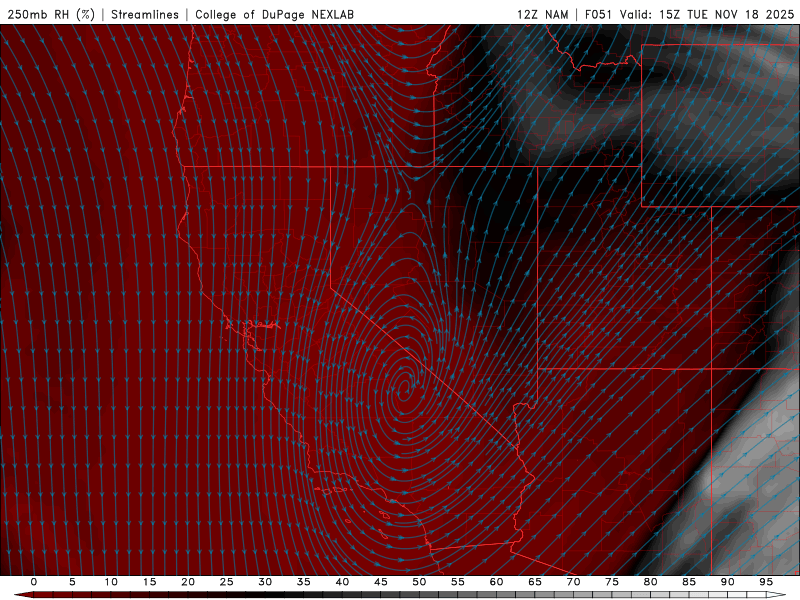The width and height of the screenshot is (800, 600).
Task: Click the "Streamlines" header label
Action: [145, 14]
